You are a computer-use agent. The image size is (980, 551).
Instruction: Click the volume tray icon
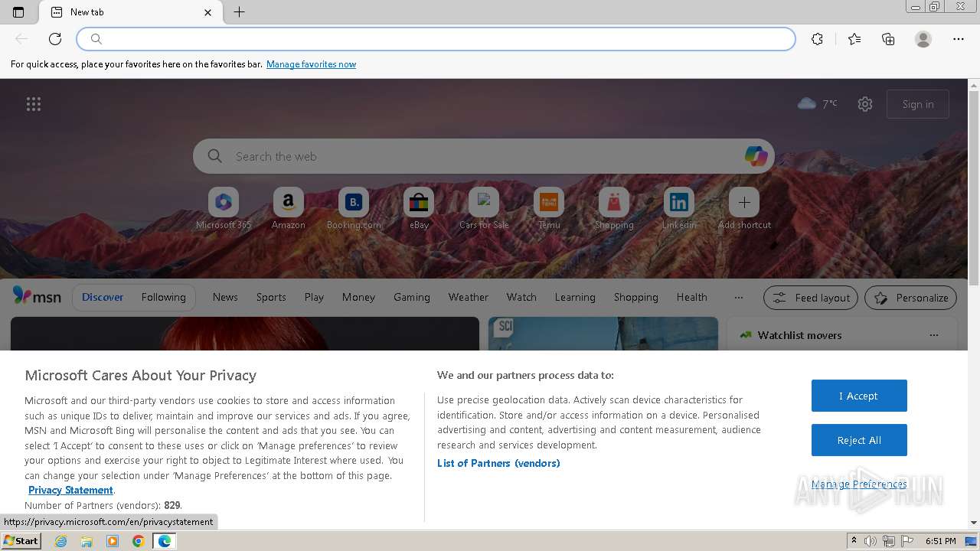click(x=871, y=541)
